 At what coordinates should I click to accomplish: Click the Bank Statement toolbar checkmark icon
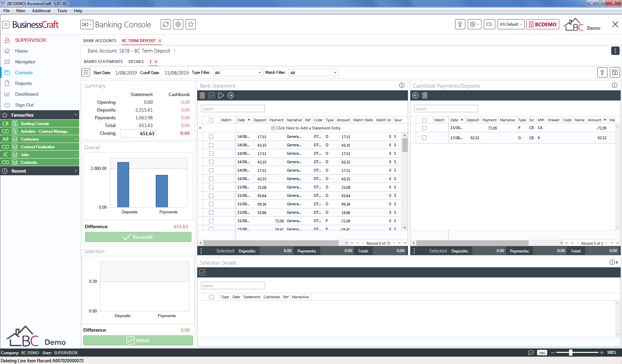click(212, 95)
